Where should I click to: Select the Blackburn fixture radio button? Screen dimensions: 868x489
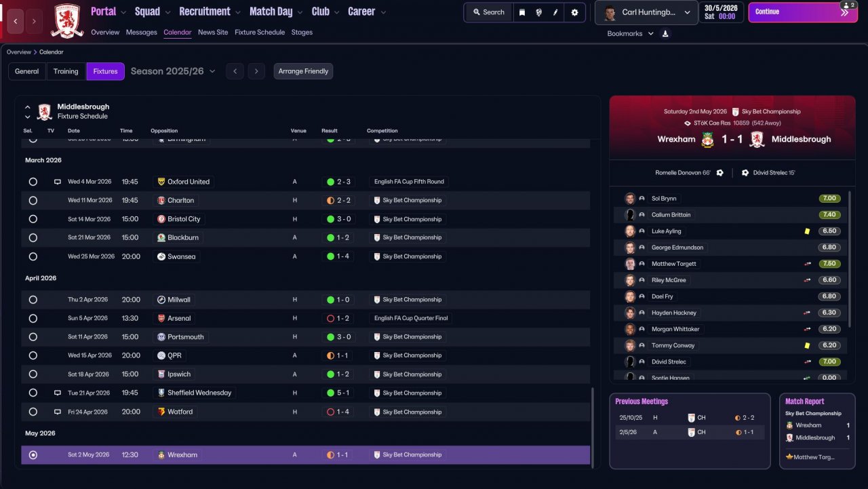click(33, 238)
